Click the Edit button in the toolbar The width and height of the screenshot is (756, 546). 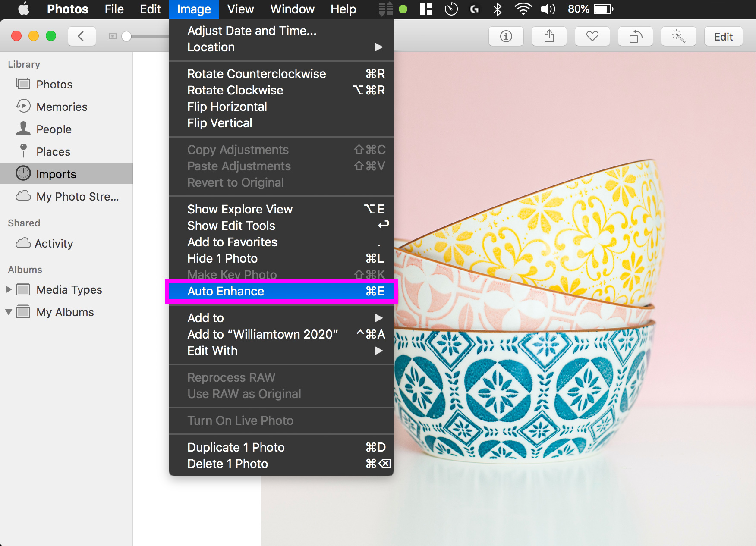coord(723,36)
